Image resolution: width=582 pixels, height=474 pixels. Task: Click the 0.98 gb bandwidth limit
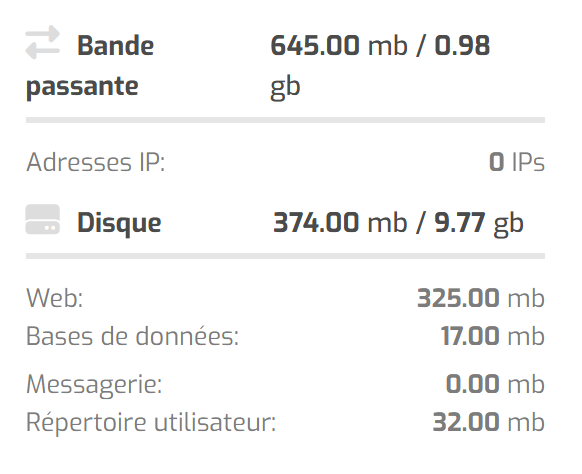click(x=380, y=66)
